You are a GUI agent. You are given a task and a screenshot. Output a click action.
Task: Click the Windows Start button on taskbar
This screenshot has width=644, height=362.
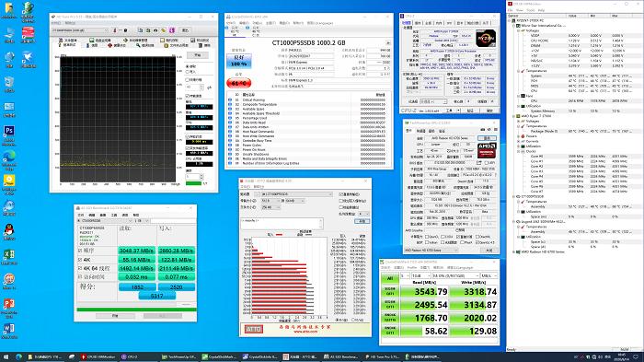[x=6, y=356]
